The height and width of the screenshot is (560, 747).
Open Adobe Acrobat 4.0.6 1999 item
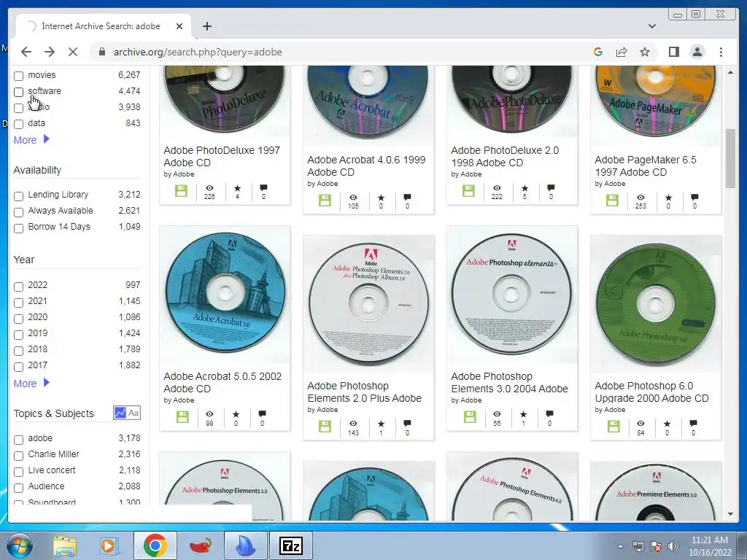click(366, 166)
